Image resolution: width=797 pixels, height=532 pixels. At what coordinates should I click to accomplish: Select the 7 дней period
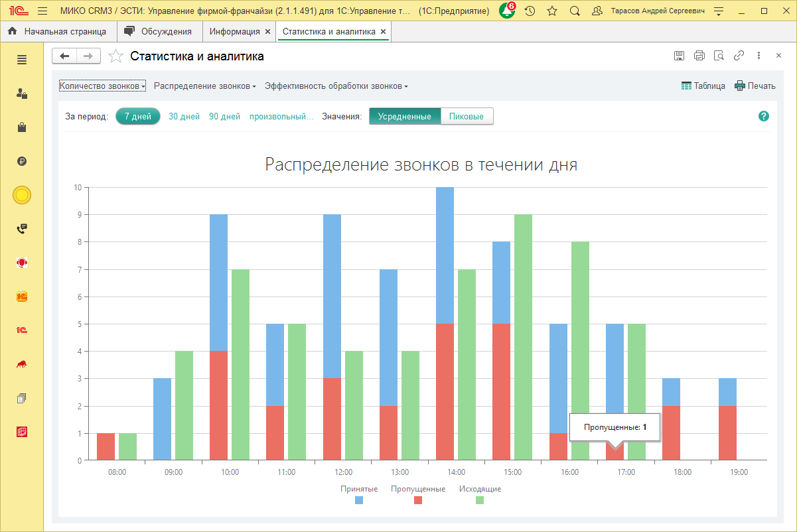pyautogui.click(x=138, y=117)
